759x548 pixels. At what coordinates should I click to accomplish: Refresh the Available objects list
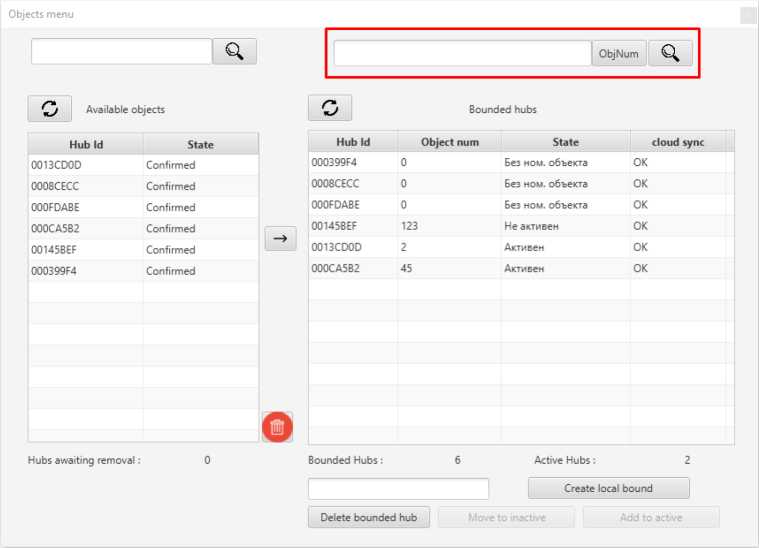coord(49,109)
